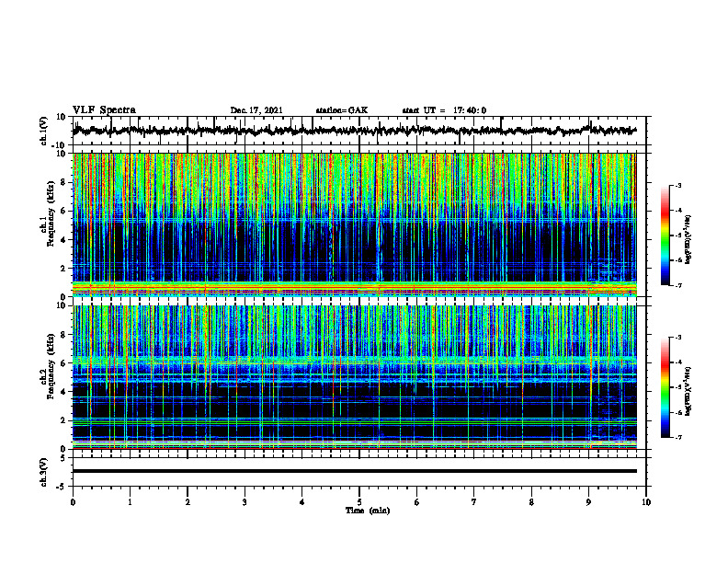728x563 pixels.
Task: Click the "-7" label on ch.2 color bar
Action: point(677,437)
